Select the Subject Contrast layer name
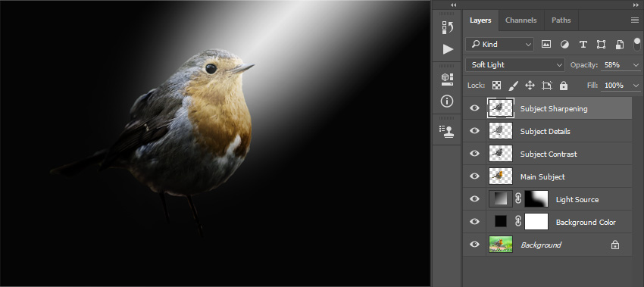The image size is (644, 287). pos(549,154)
